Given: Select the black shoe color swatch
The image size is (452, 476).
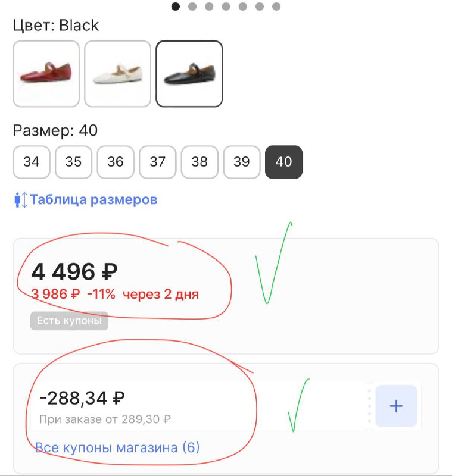Looking at the screenshot, I should (189, 74).
